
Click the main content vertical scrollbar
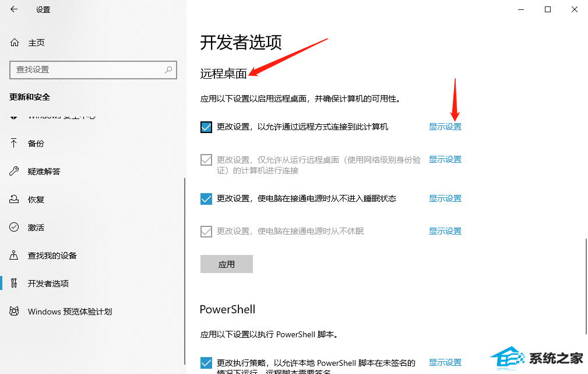tap(586, 286)
